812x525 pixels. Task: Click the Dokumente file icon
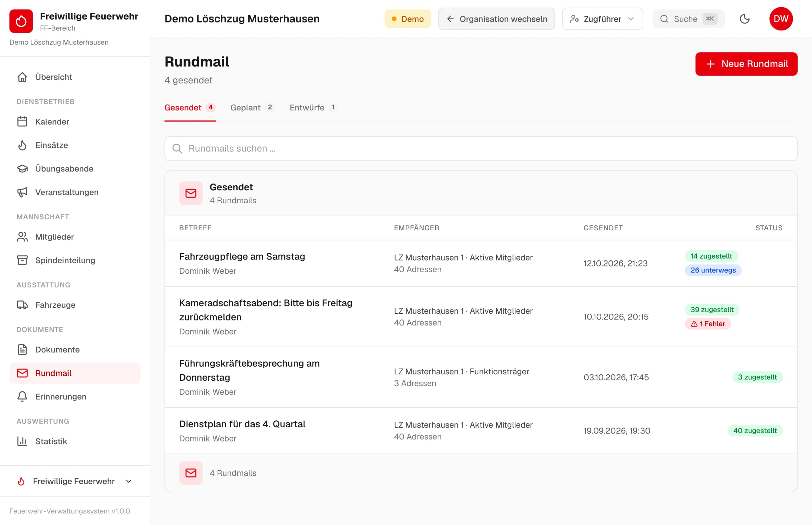23,350
